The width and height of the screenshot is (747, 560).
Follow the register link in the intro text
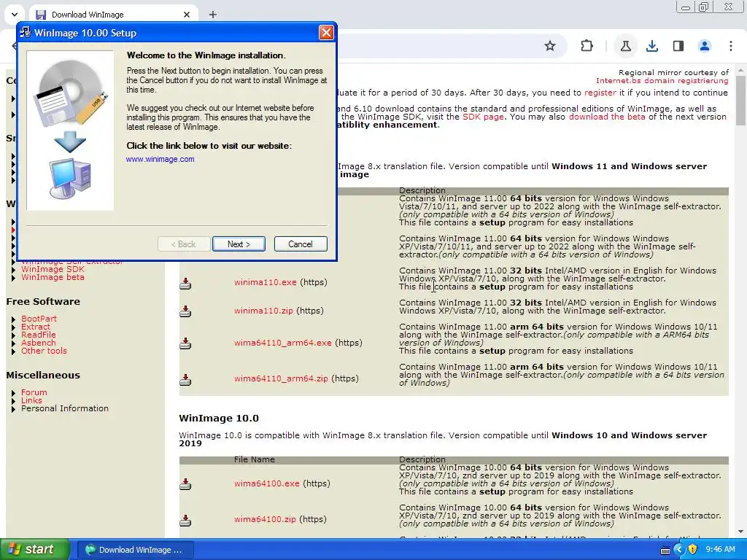pos(600,93)
